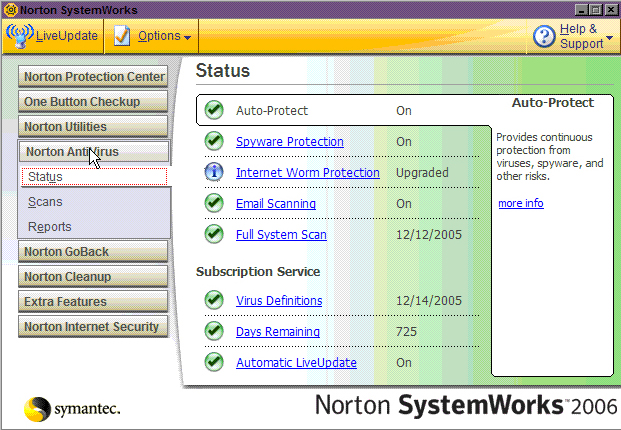Image resolution: width=621 pixels, height=430 pixels.
Task: Click the green check icon beside Days Remaining
Action: (x=214, y=331)
